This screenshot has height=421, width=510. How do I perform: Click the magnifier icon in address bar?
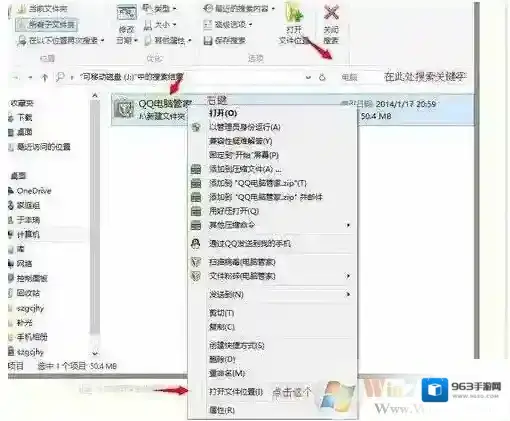tap(60, 77)
